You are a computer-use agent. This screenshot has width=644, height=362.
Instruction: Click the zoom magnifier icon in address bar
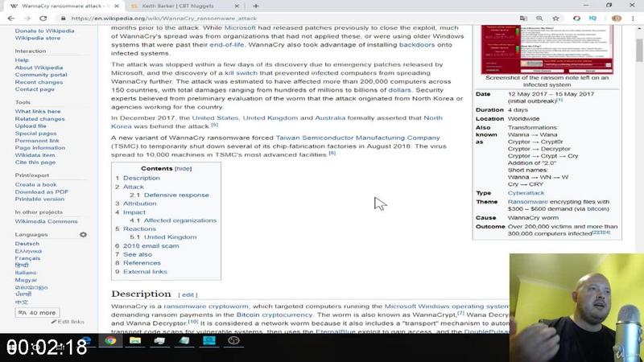[539, 19]
